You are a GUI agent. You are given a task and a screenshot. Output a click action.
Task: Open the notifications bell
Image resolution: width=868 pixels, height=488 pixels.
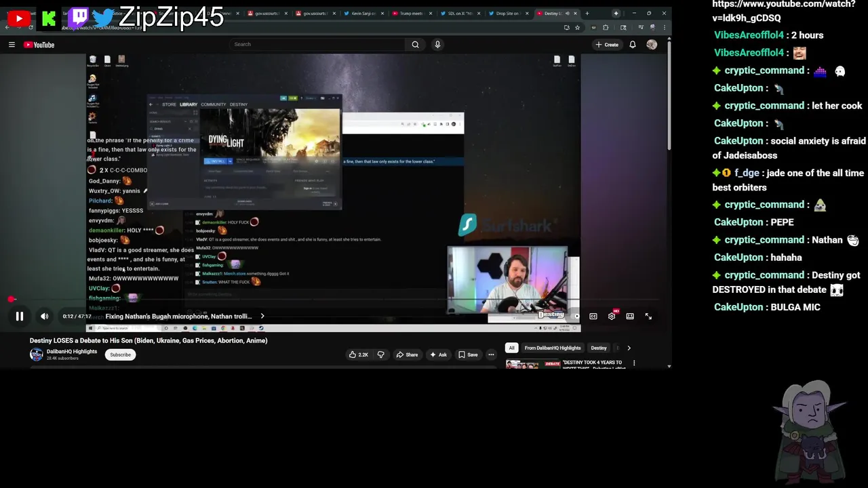pyautogui.click(x=633, y=45)
